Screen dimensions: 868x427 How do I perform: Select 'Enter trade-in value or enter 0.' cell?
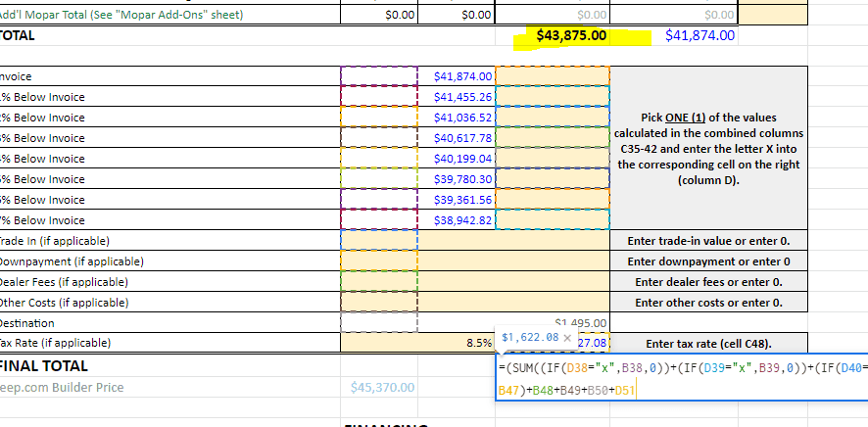(x=708, y=241)
